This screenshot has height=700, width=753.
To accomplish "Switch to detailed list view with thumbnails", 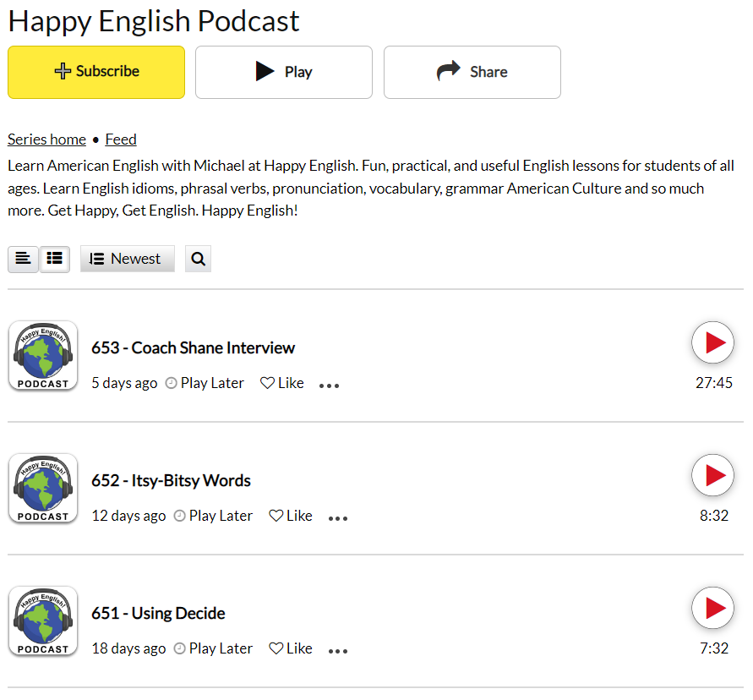I will 55,259.
